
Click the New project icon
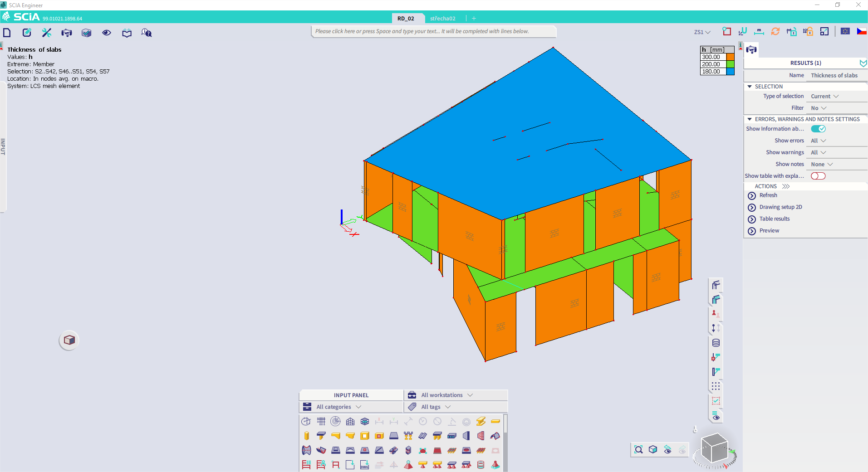tap(7, 33)
